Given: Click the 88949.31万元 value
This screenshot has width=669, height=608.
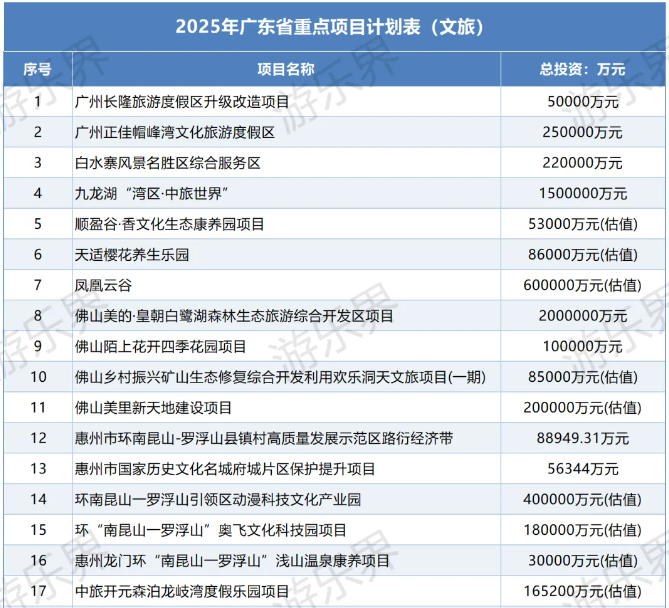Looking at the screenshot, I should (583, 438).
